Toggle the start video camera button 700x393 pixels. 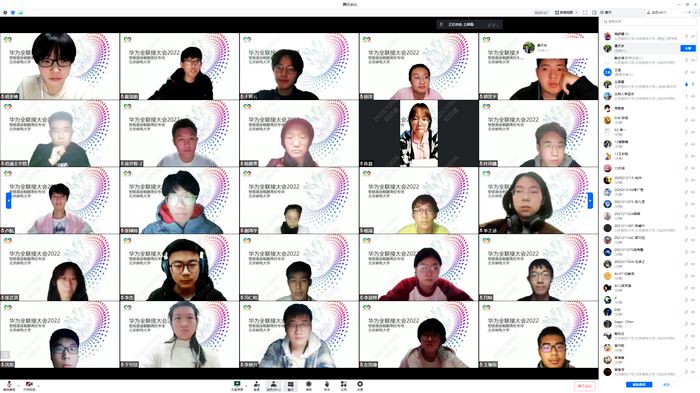point(29,385)
